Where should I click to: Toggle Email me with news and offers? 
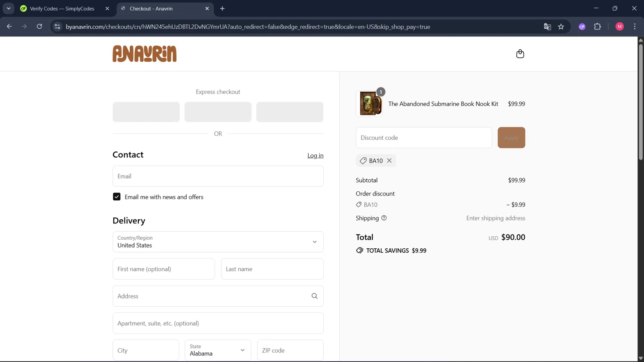click(x=116, y=197)
